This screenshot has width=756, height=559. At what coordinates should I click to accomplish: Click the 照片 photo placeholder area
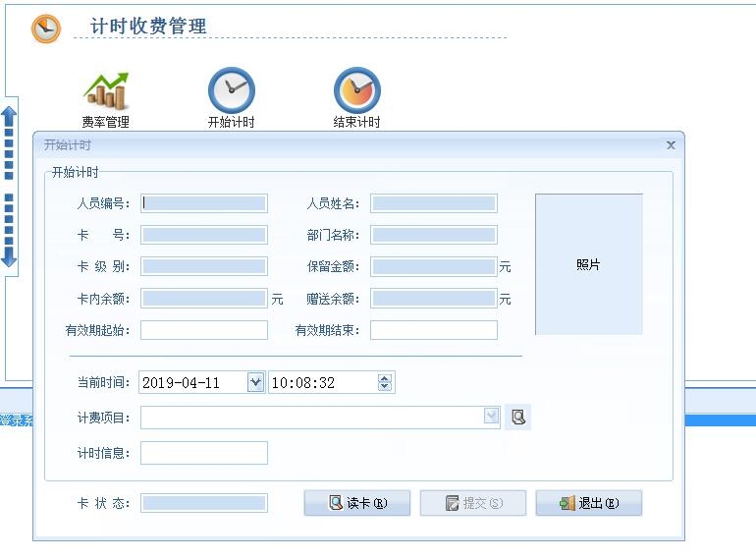pyautogui.click(x=588, y=264)
